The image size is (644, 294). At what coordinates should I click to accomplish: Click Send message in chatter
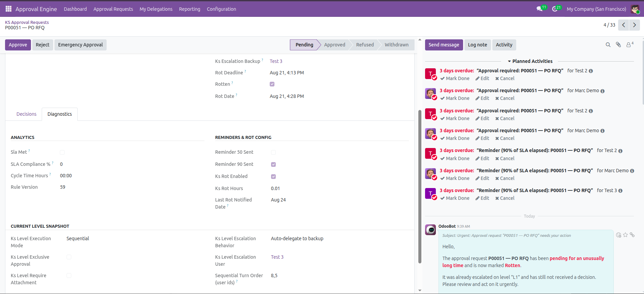click(444, 45)
